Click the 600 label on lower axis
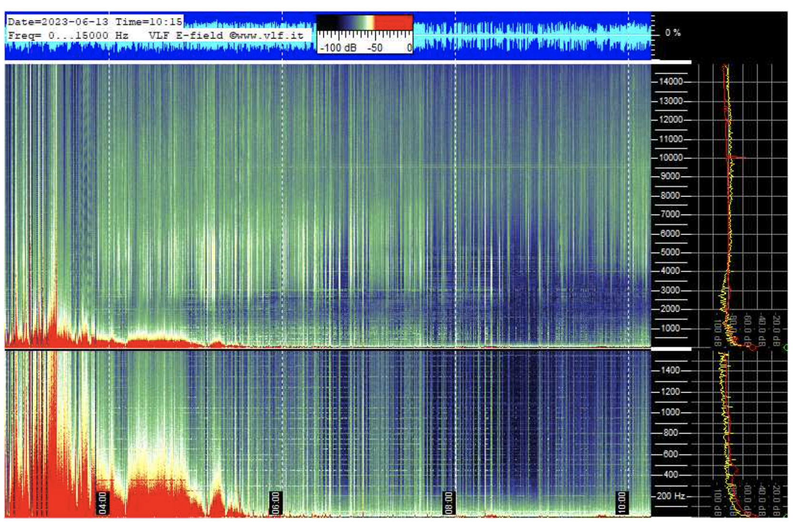This screenshot has height=532, width=801. point(671,454)
